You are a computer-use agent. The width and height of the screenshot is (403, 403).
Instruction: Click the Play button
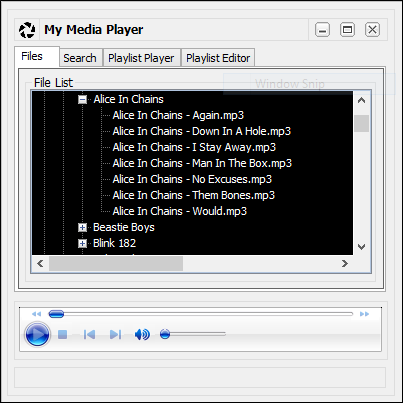37,334
